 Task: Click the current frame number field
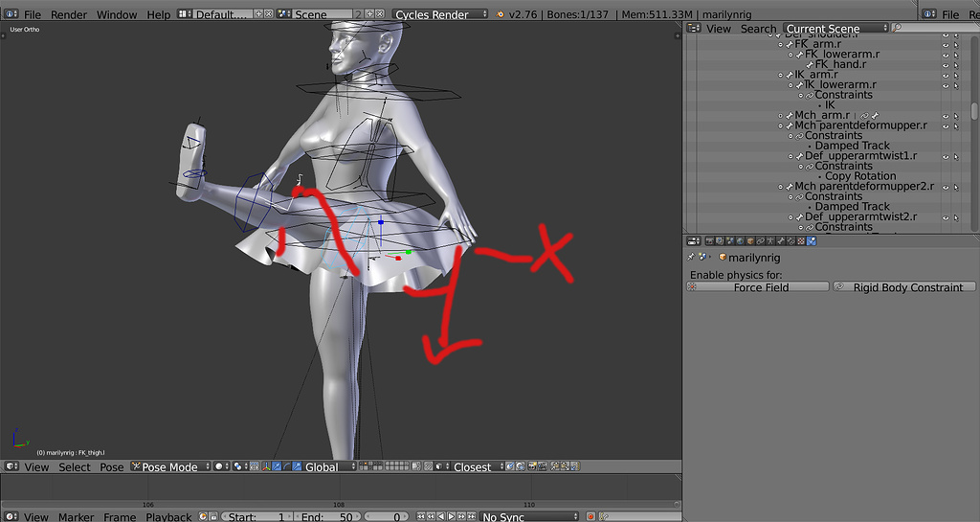pyautogui.click(x=387, y=516)
